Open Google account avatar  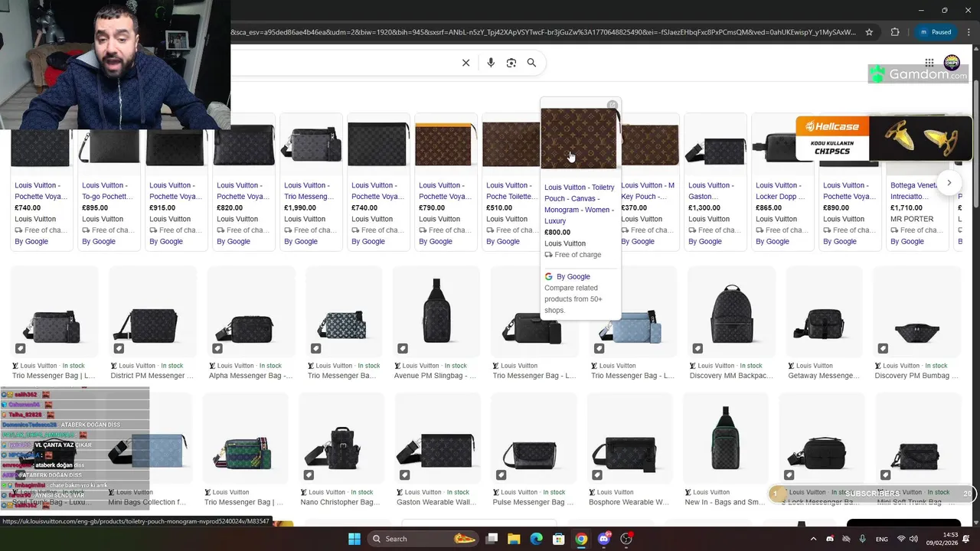(952, 62)
